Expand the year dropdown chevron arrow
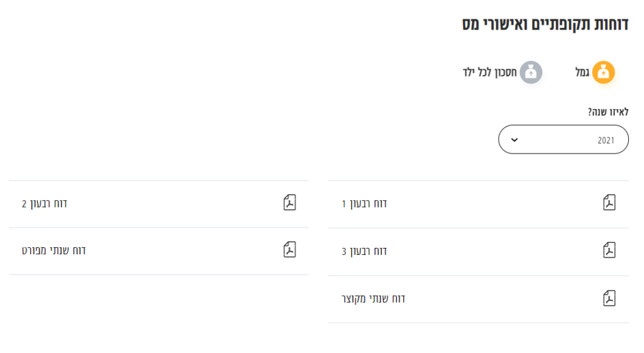The height and width of the screenshot is (353, 644). 514,140
